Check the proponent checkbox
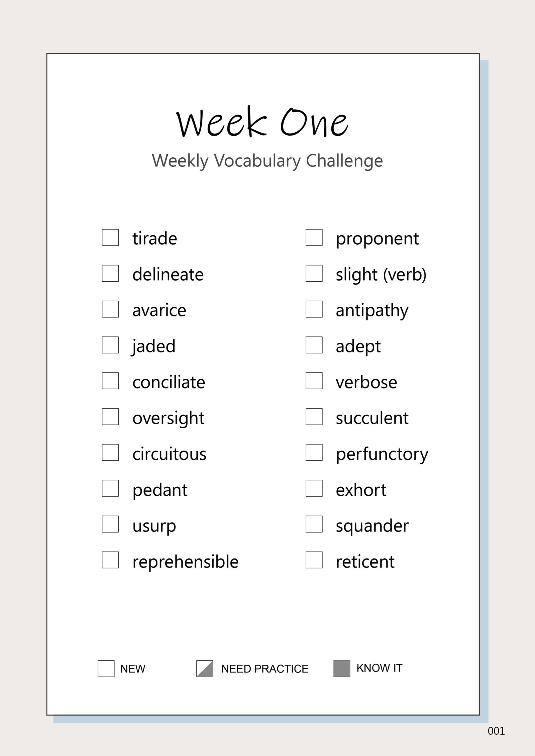 (314, 238)
